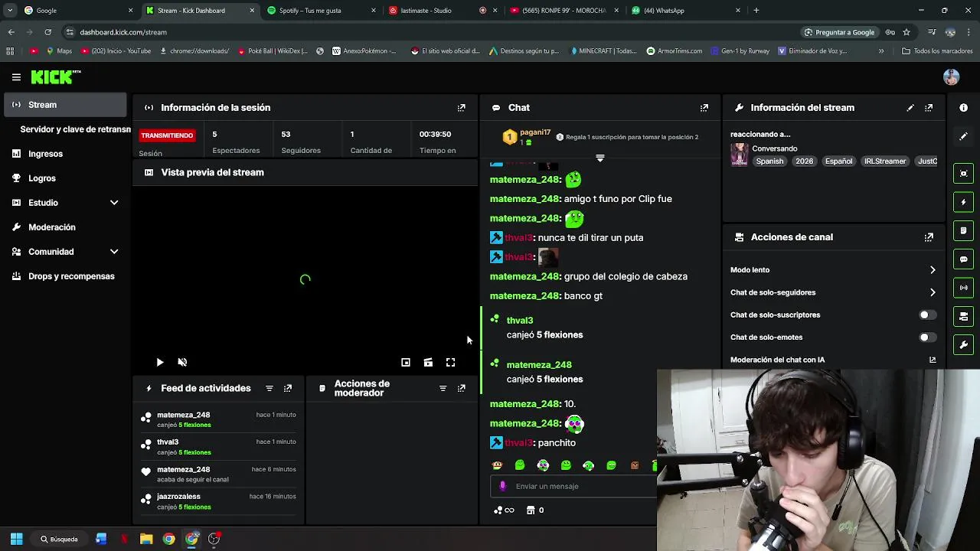Open channel points icon below chat input
The height and width of the screenshot is (551, 980).
504,510
